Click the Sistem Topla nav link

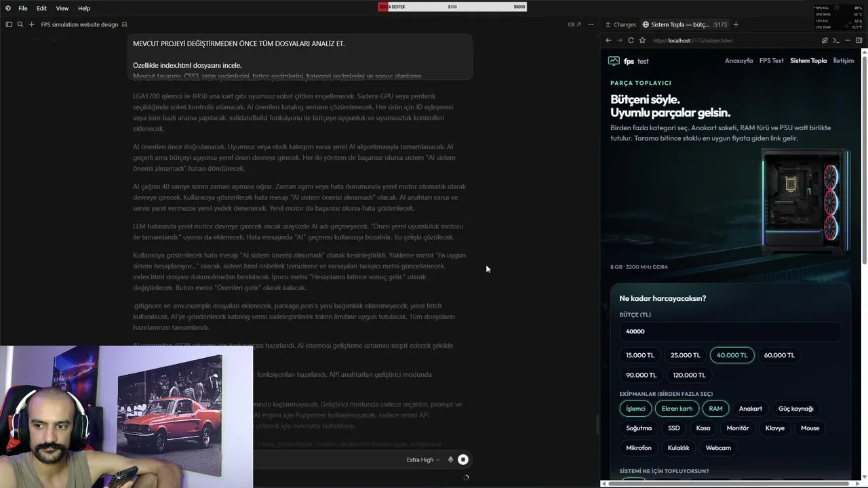point(808,61)
